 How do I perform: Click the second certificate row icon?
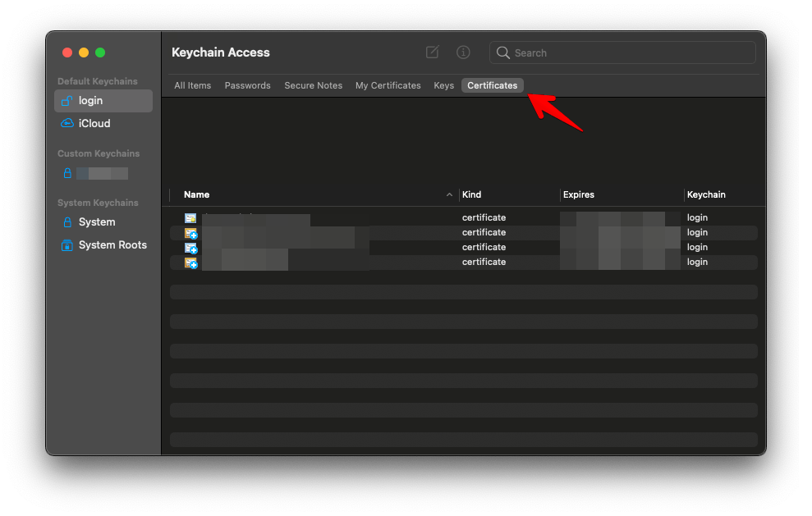[191, 234]
